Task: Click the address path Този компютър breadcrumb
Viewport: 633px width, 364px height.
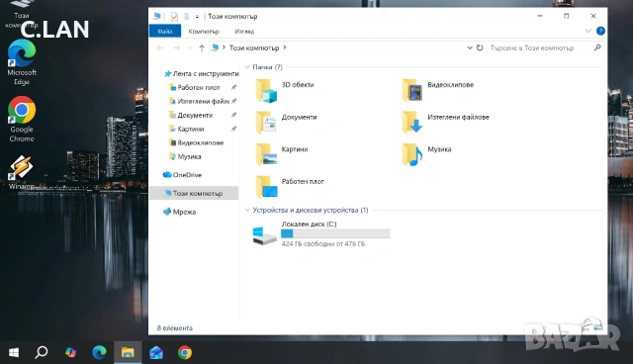Action: point(254,47)
